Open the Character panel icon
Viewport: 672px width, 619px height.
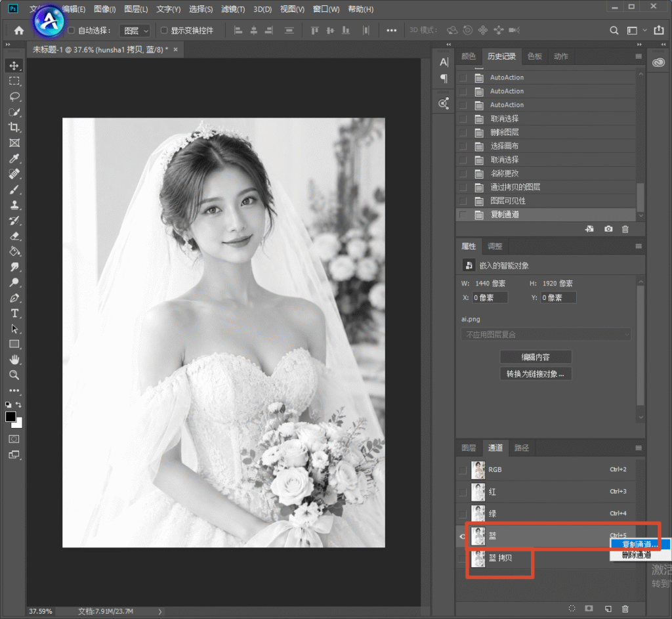point(444,62)
